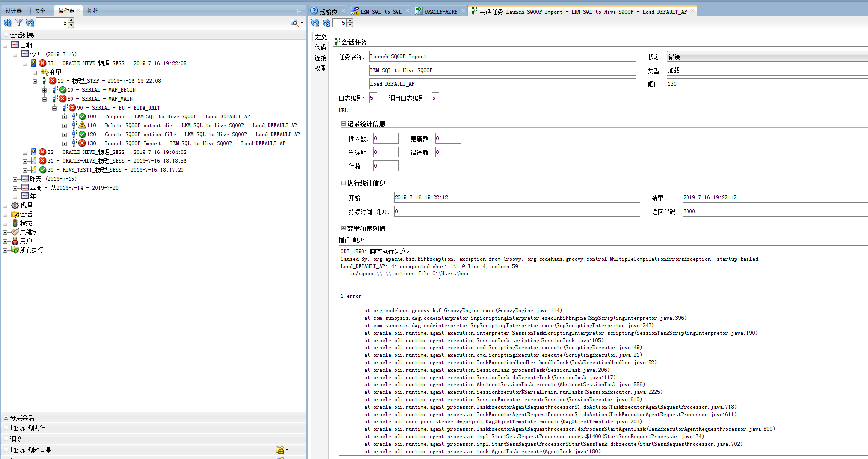Click the error icon of 80 SERIAL MAP_MAIN
This screenshot has width=868, height=459.
tap(63, 99)
